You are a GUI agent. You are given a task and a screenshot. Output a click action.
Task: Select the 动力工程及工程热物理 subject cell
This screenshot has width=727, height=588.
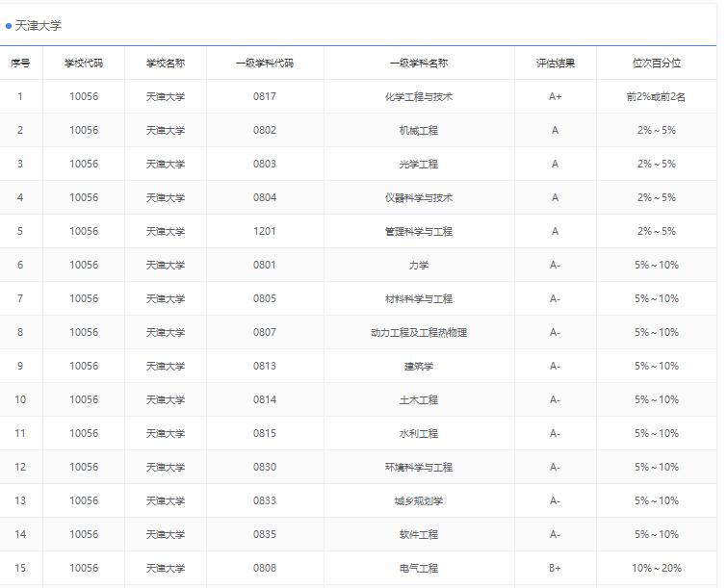(419, 332)
